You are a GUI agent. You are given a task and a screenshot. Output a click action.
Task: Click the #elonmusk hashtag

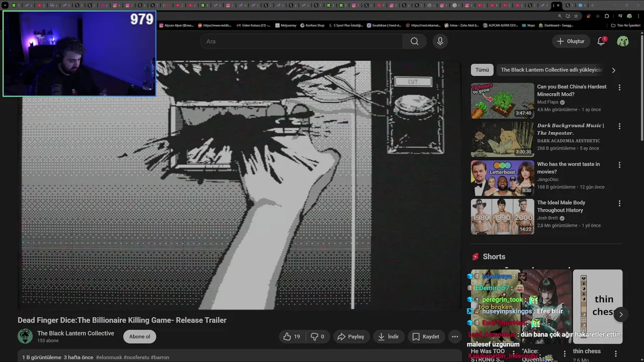tap(108, 357)
